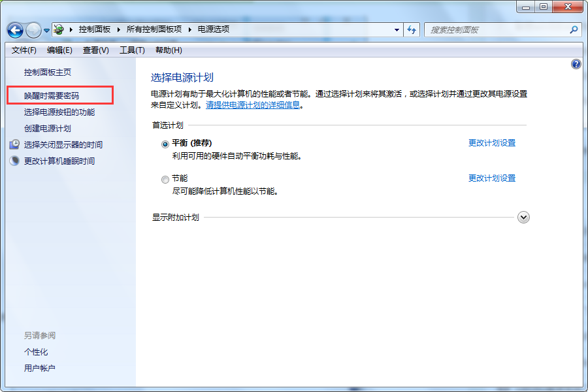Click the monitor icon beside 选择关闭显示器的时间

click(14, 144)
